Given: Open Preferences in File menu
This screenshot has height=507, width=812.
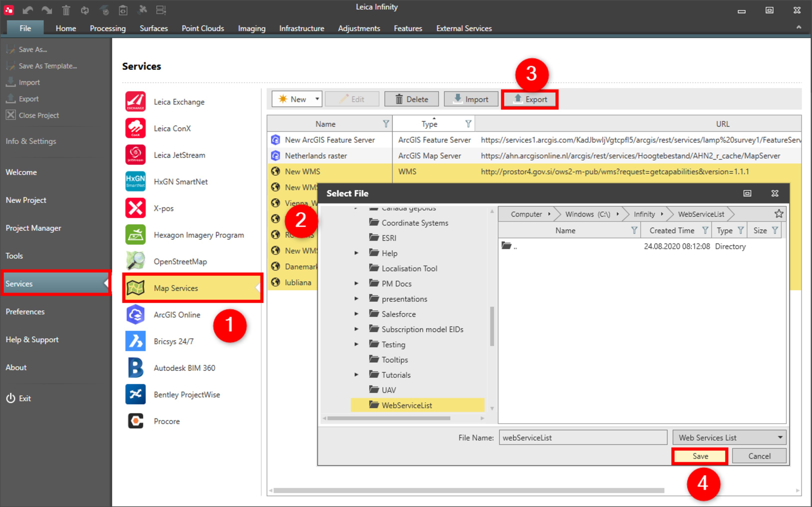Looking at the screenshot, I should point(25,311).
